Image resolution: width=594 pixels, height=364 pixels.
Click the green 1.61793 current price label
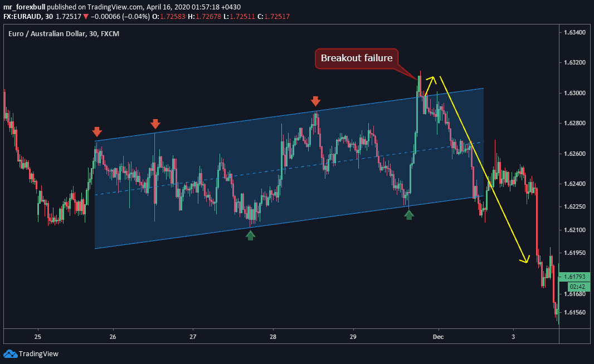[574, 276]
